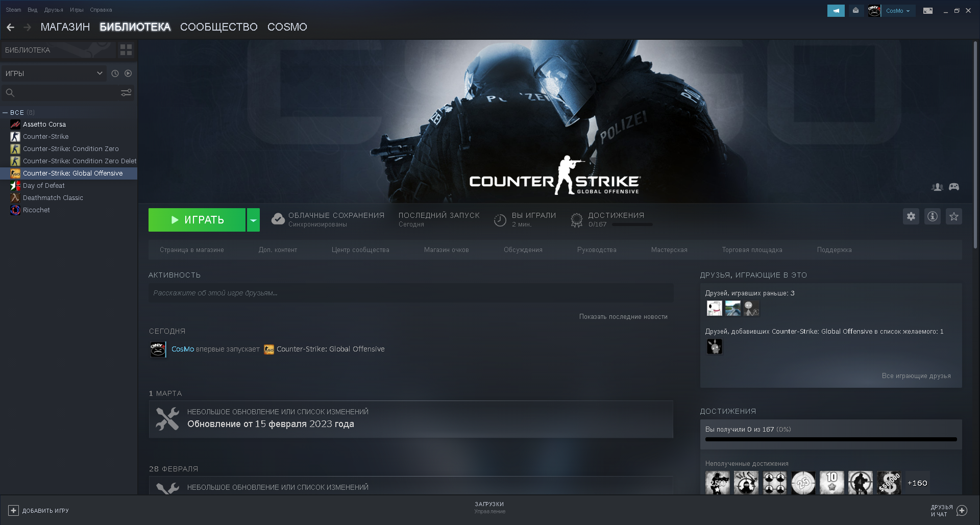Open the notifications bell icon
The width and height of the screenshot is (980, 525).
pos(856,11)
